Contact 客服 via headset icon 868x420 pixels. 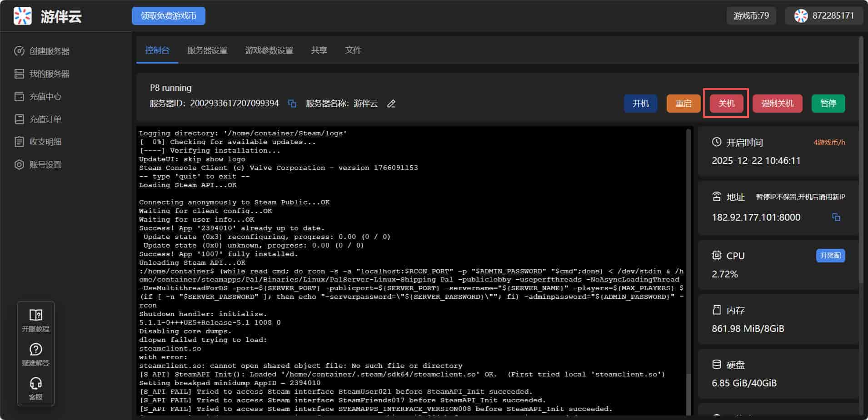[x=35, y=384]
